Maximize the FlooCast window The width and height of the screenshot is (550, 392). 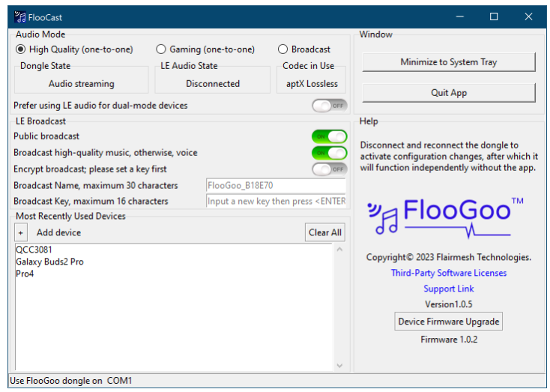(x=494, y=16)
